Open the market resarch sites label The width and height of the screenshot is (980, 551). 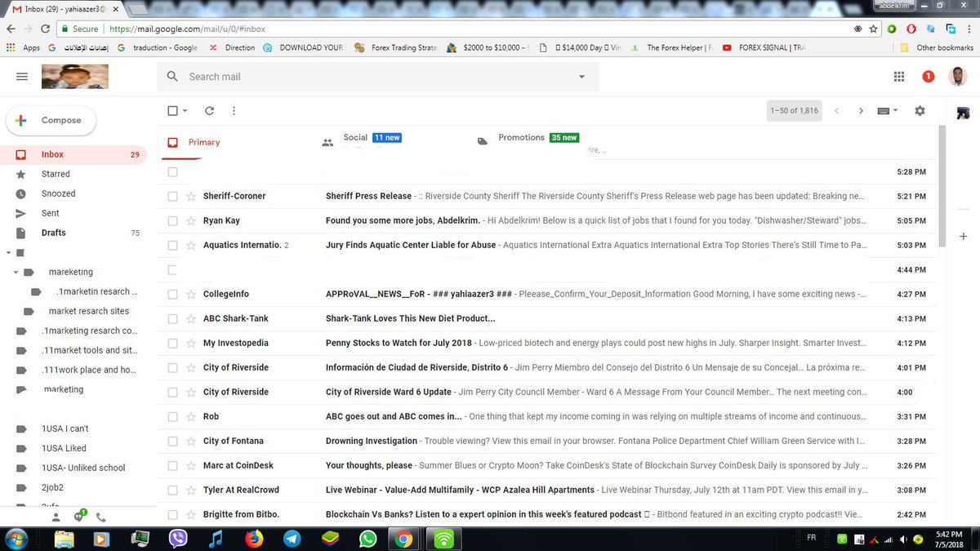tap(89, 311)
